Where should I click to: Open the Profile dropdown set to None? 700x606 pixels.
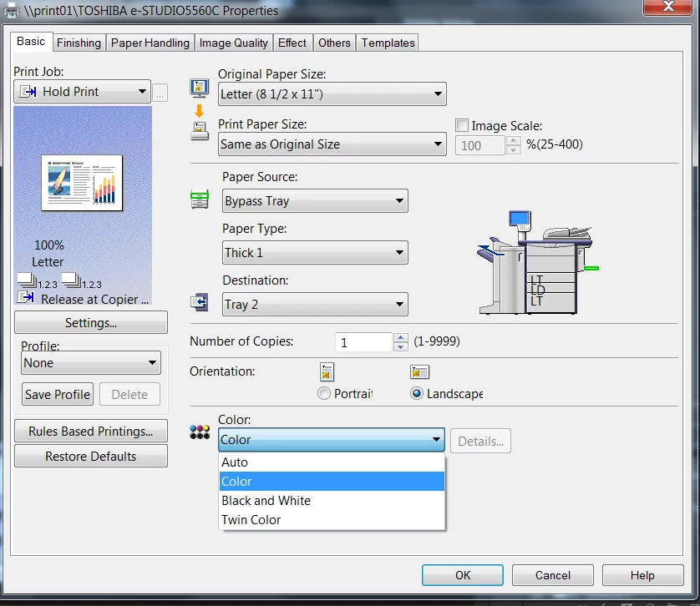point(90,363)
